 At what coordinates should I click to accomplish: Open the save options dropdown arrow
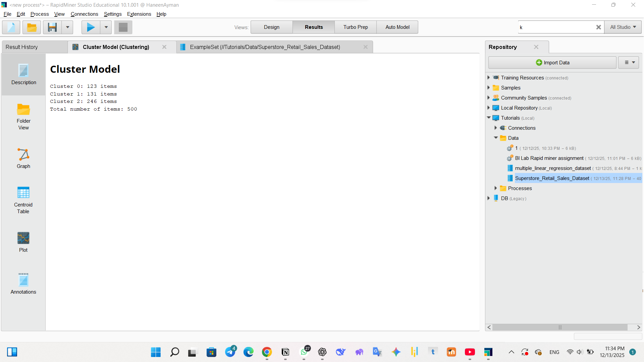pyautogui.click(x=67, y=27)
